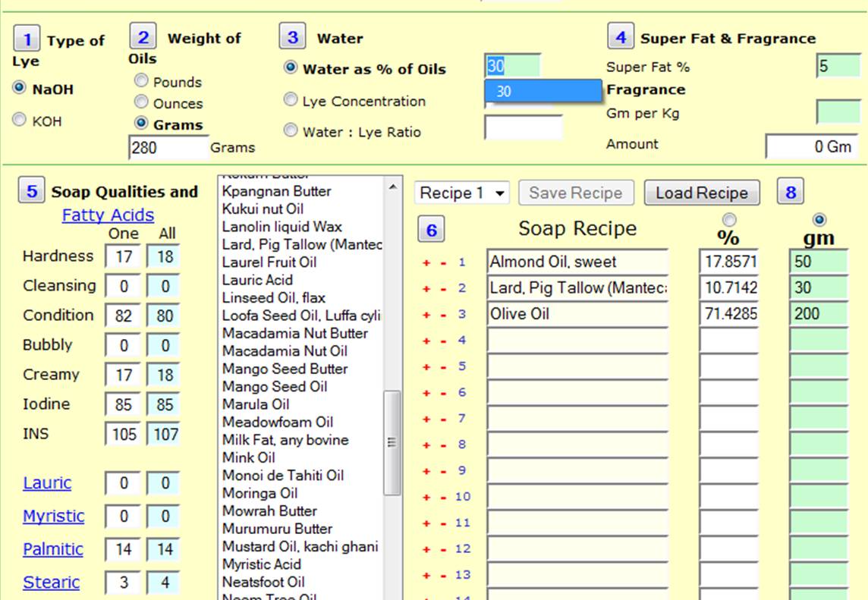Click the oil list scrollbar thumb
The height and width of the screenshot is (600, 868).
point(392,443)
